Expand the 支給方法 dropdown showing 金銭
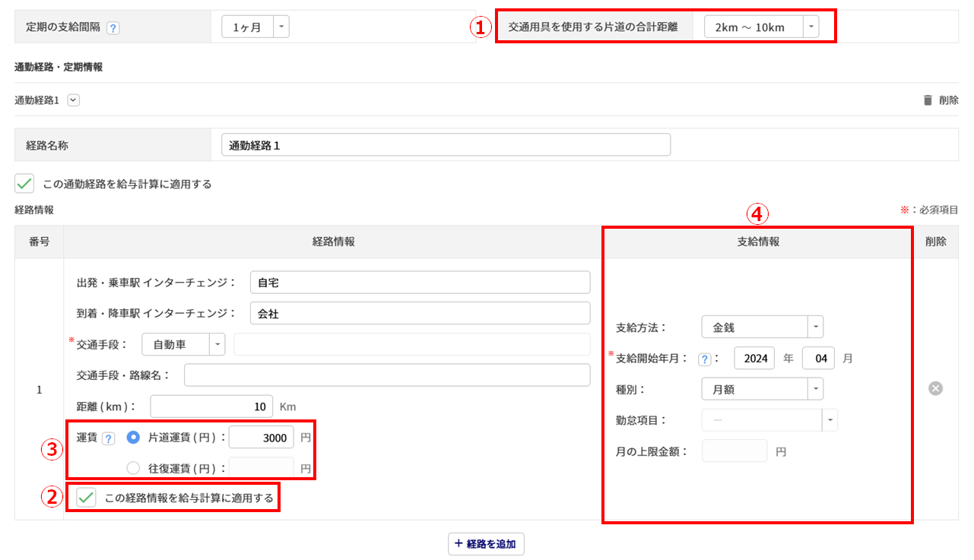This screenshot has height=560, width=974. click(762, 327)
